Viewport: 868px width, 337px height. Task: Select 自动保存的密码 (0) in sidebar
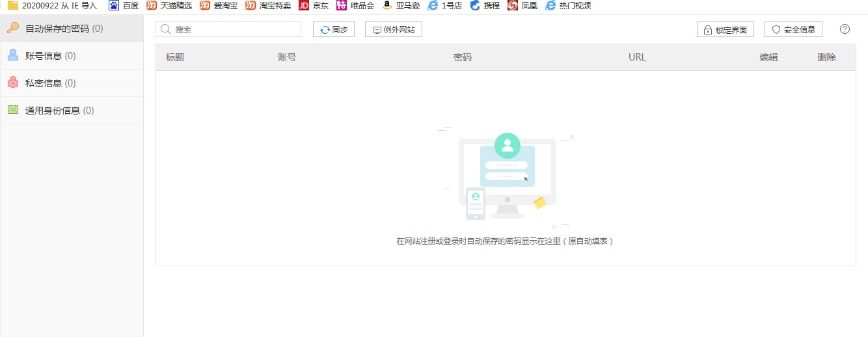coord(72,29)
